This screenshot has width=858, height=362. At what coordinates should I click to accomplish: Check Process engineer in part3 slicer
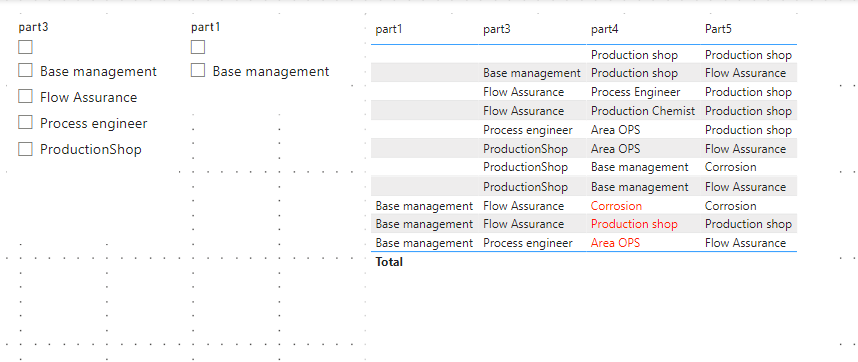tap(25, 122)
